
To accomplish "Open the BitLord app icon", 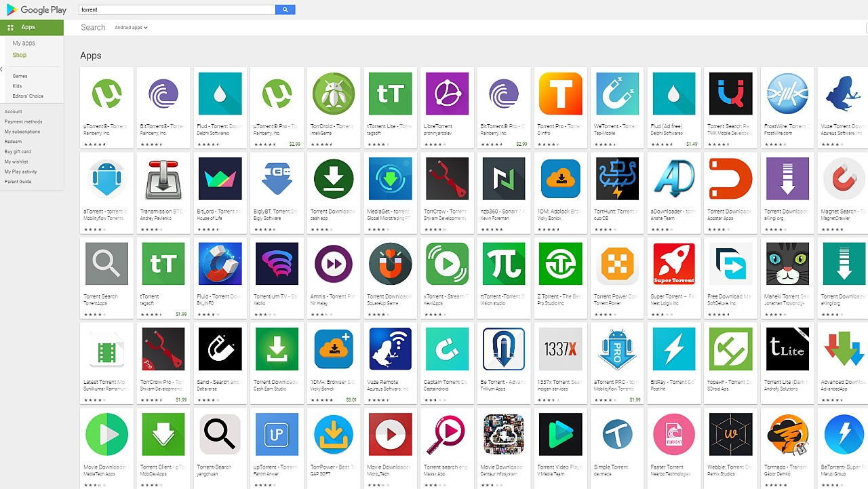I will (220, 178).
